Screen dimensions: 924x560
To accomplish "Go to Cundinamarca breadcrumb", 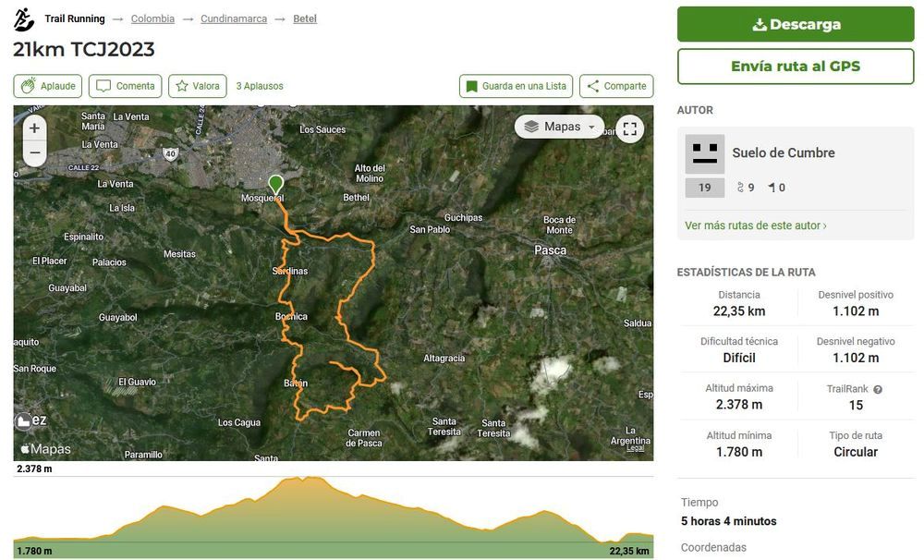I will pos(234,18).
